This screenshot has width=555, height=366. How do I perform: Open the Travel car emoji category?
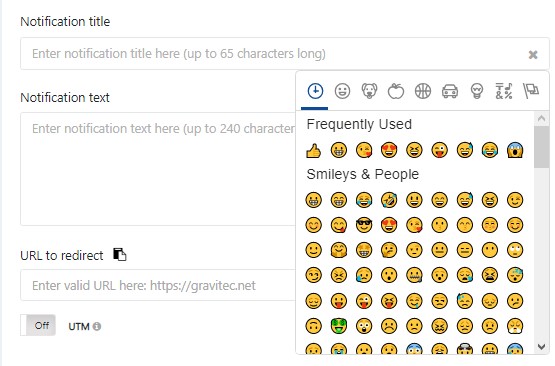pyautogui.click(x=450, y=91)
